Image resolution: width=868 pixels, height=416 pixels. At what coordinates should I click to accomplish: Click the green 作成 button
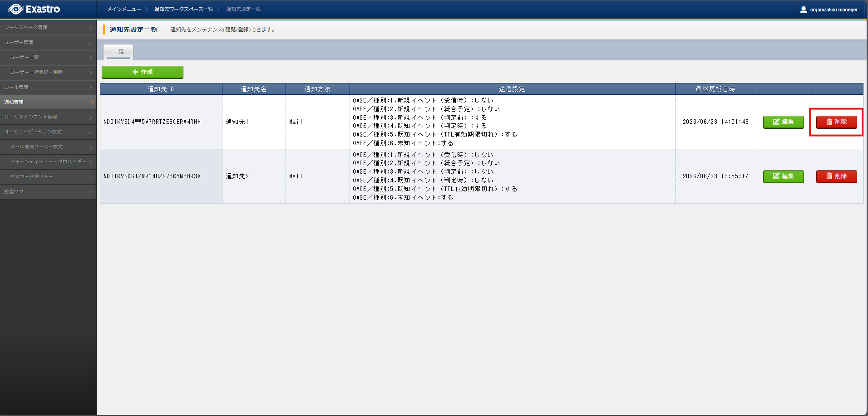click(x=143, y=72)
